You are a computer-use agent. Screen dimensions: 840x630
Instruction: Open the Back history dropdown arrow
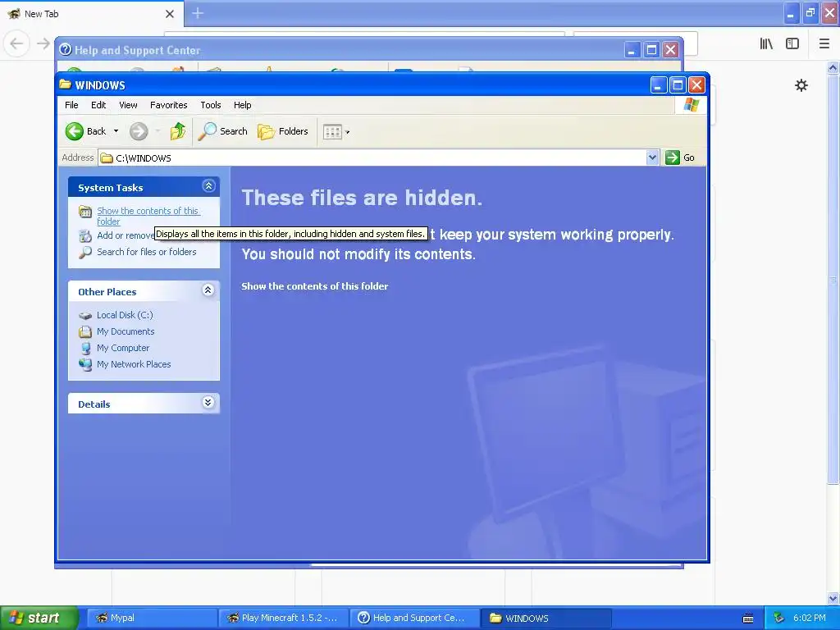click(116, 131)
